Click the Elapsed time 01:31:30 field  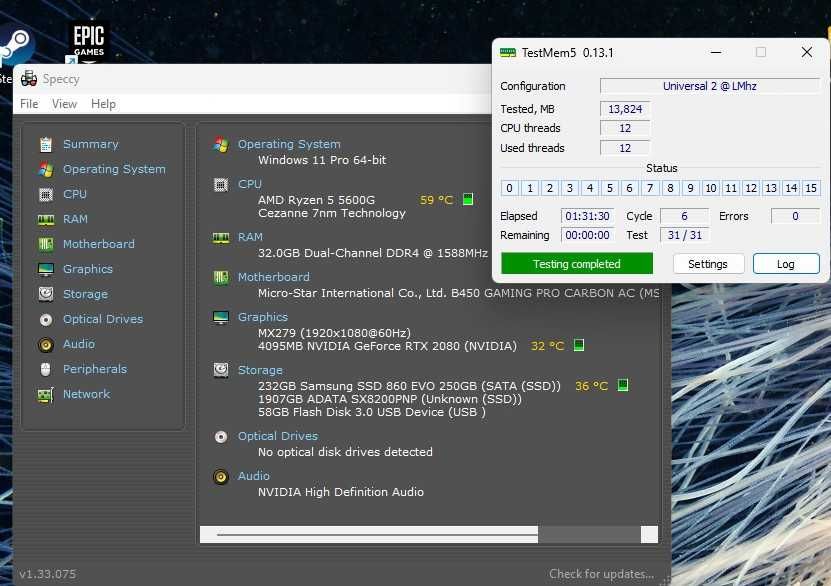[587, 216]
